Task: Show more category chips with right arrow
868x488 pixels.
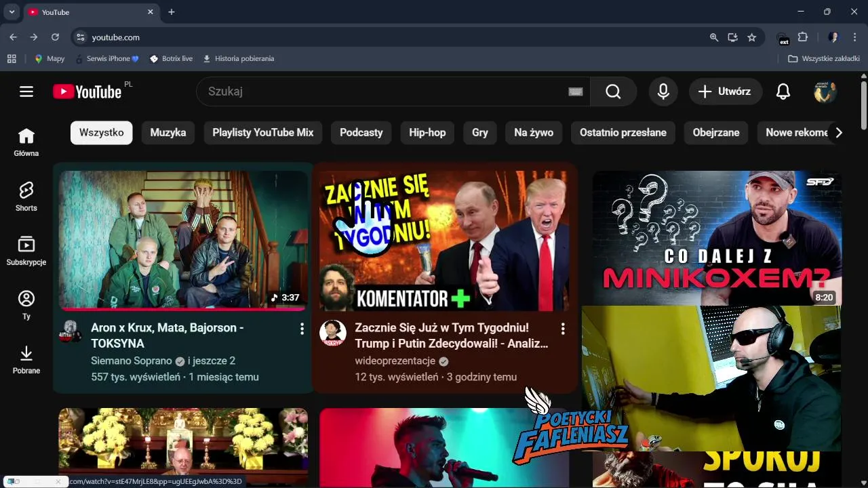Action: (x=839, y=133)
